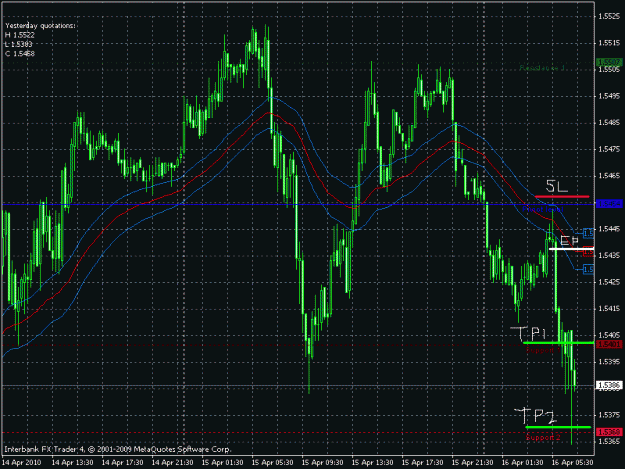This screenshot has height=469, width=625.
Task: Click the 1.5375 price axis label
Action: tap(609, 415)
